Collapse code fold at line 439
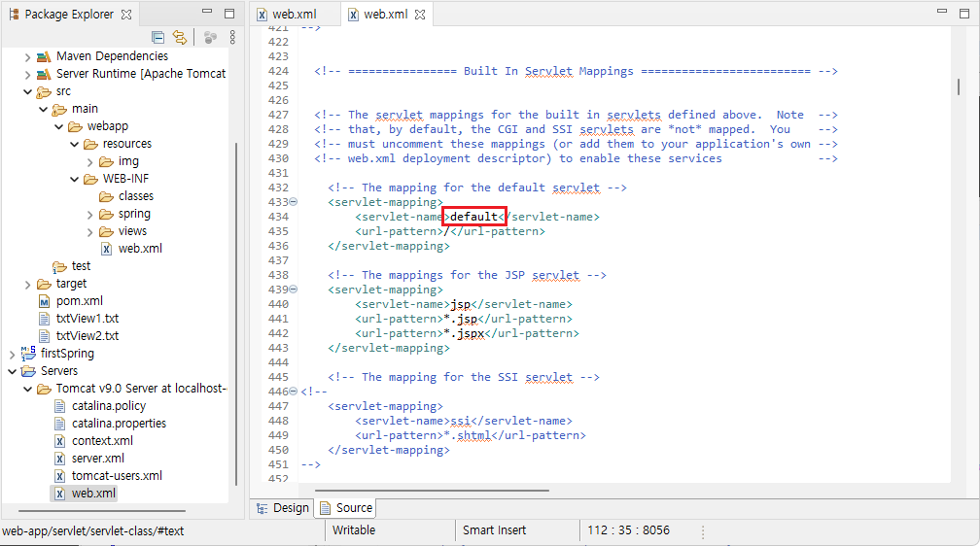Screen dimensions: 980x546 [294, 290]
